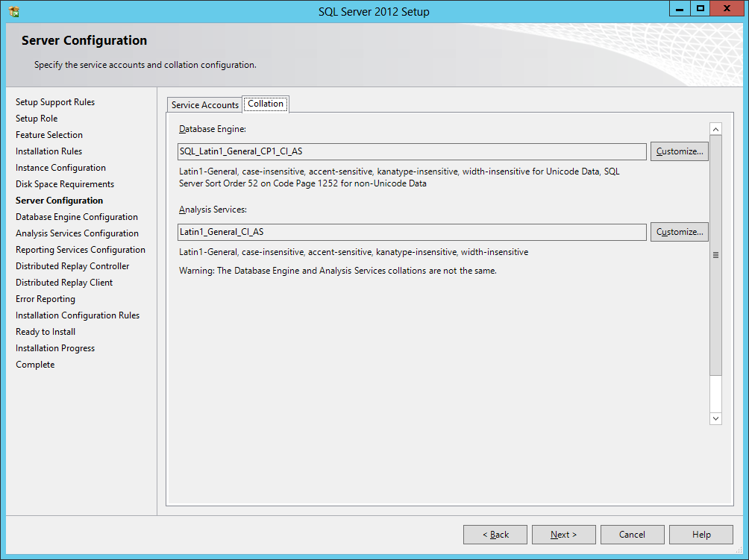The image size is (749, 560).
Task: Select Reporting Services Configuration step
Action: pyautogui.click(x=81, y=250)
